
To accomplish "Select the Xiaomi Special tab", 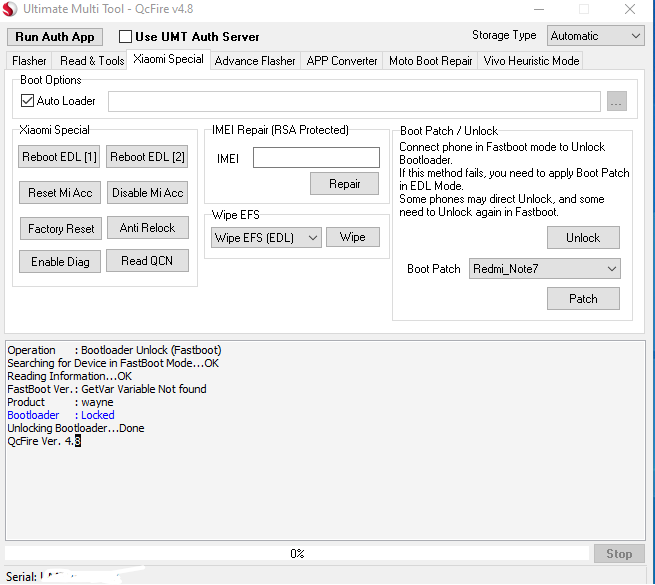I will coord(168,59).
